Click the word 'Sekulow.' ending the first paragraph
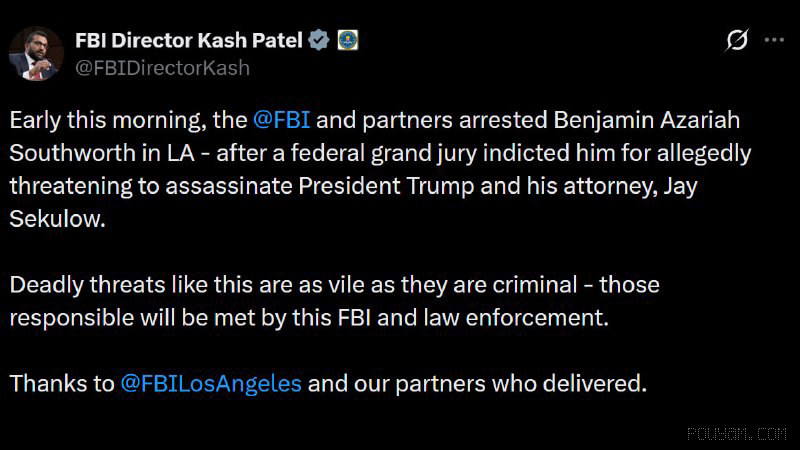 coord(57,219)
